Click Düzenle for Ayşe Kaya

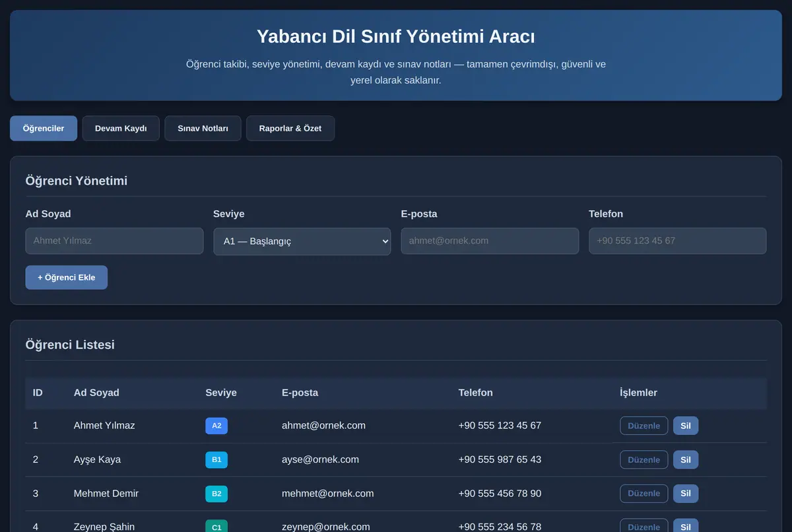[643, 459]
